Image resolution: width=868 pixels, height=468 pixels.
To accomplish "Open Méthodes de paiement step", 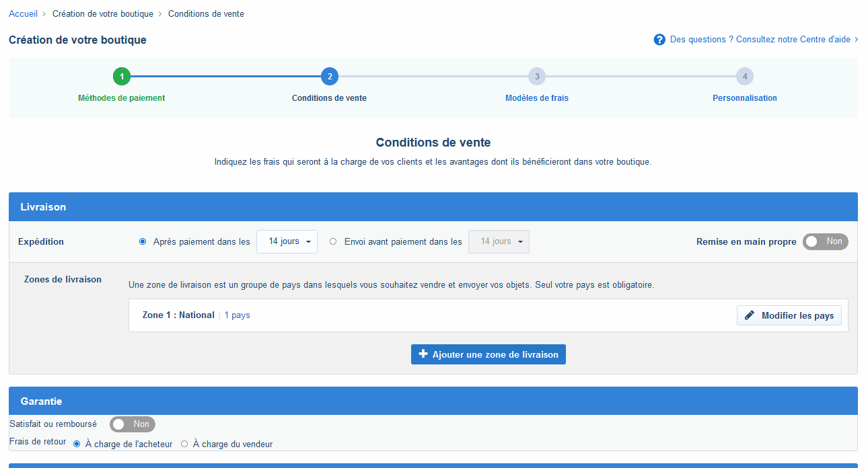I will pyautogui.click(x=122, y=98).
